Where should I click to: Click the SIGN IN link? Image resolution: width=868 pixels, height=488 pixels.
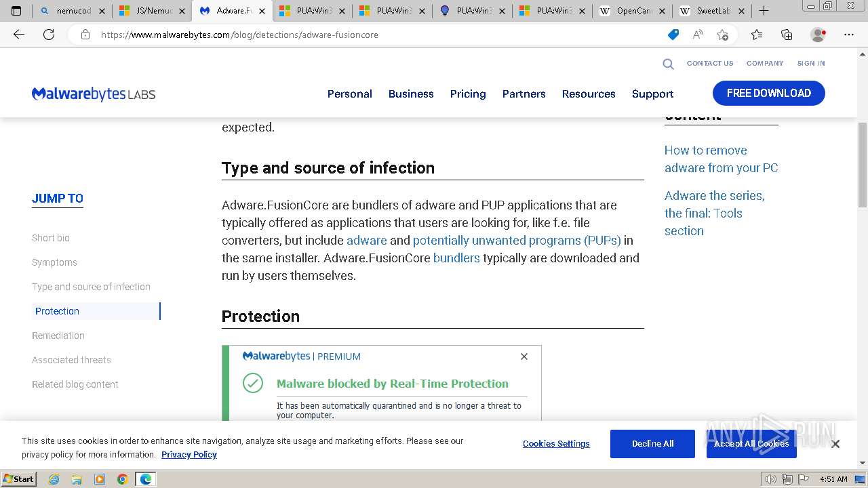point(811,63)
